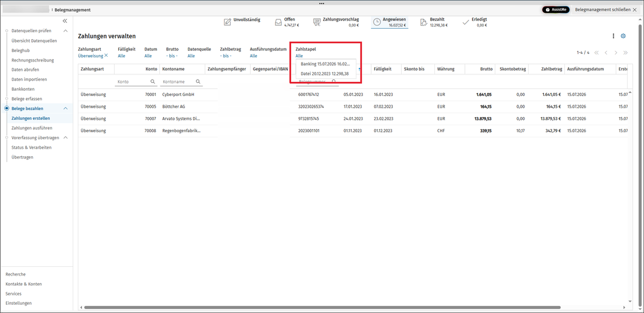Go to previous page arrow
This screenshot has height=313, width=644.
(x=606, y=53)
